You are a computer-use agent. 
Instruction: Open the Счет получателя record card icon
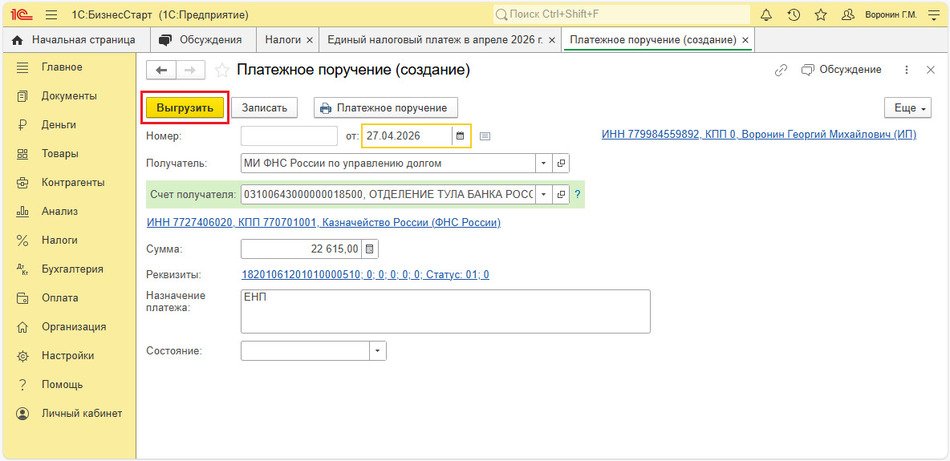(x=561, y=194)
